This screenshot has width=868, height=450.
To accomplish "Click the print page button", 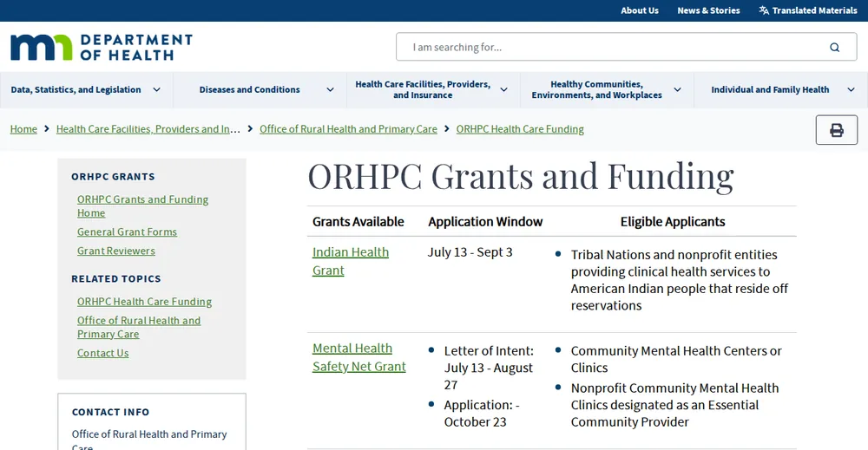I will (837, 130).
